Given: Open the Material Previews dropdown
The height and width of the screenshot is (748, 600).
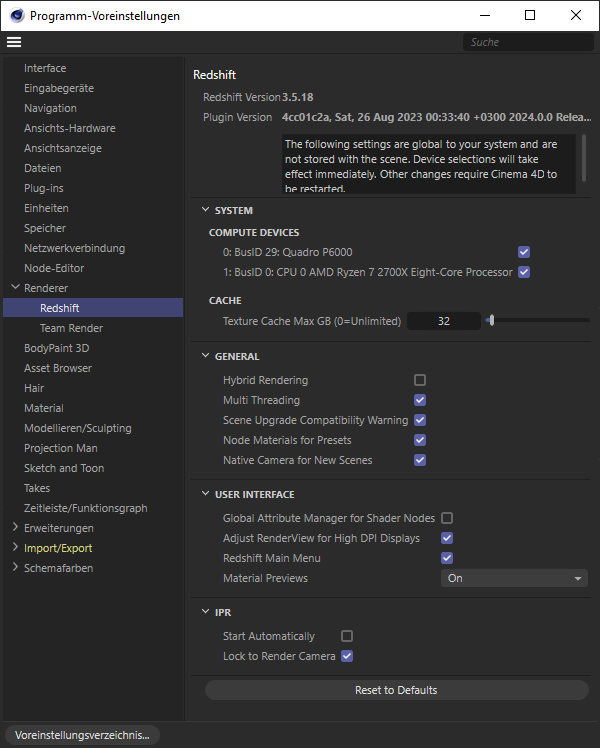Looking at the screenshot, I should 514,578.
